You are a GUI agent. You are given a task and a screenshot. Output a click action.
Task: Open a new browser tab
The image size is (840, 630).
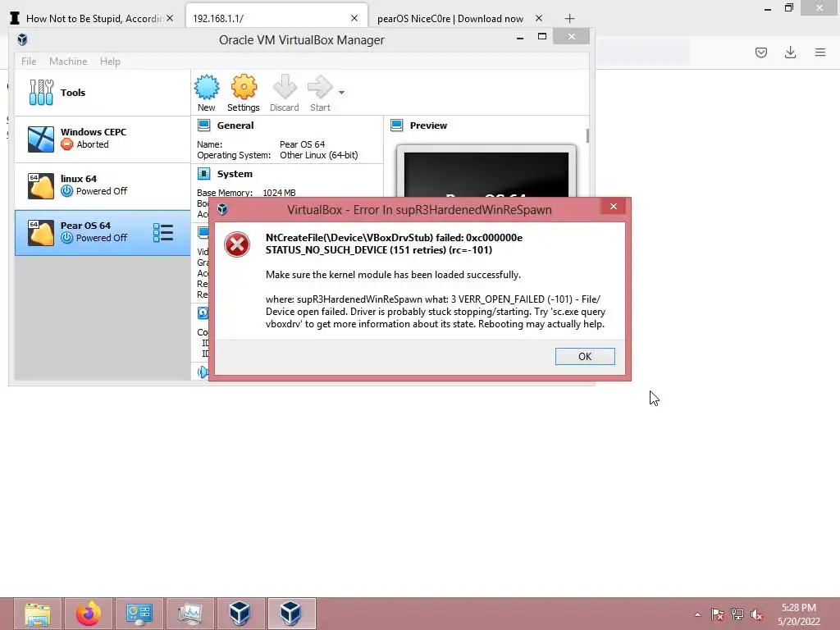click(569, 19)
